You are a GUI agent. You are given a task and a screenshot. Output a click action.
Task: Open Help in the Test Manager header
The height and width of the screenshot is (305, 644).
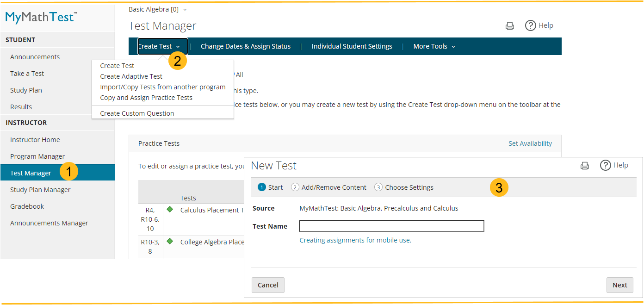(x=539, y=25)
